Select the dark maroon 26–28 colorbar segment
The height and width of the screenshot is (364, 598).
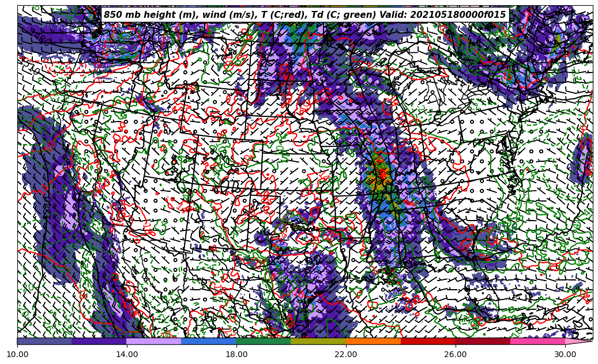(x=483, y=341)
